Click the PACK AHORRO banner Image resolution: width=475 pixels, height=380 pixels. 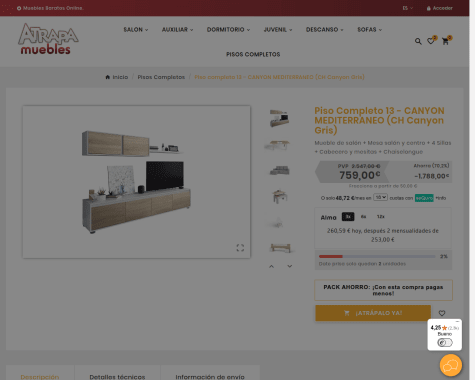pos(383,290)
